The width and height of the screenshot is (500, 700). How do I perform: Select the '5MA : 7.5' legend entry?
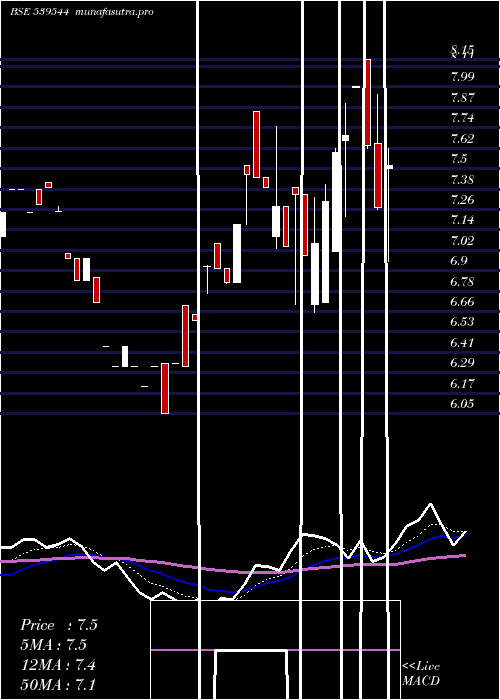coord(54,645)
